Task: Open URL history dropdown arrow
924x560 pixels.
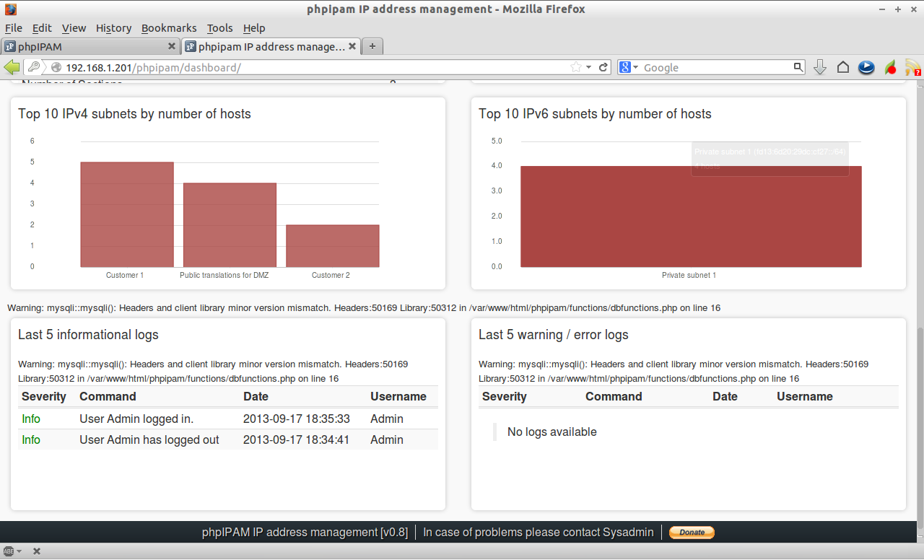Action: [589, 67]
